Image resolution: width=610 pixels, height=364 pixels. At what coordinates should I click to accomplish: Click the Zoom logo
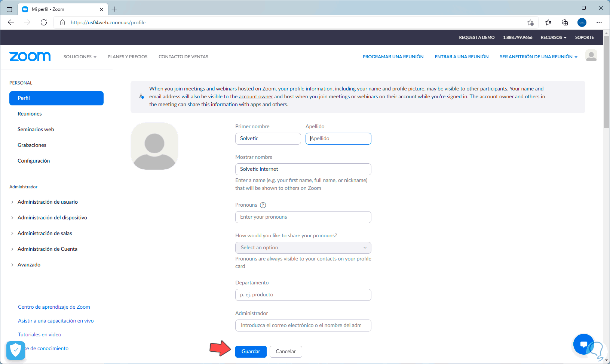[30, 56]
